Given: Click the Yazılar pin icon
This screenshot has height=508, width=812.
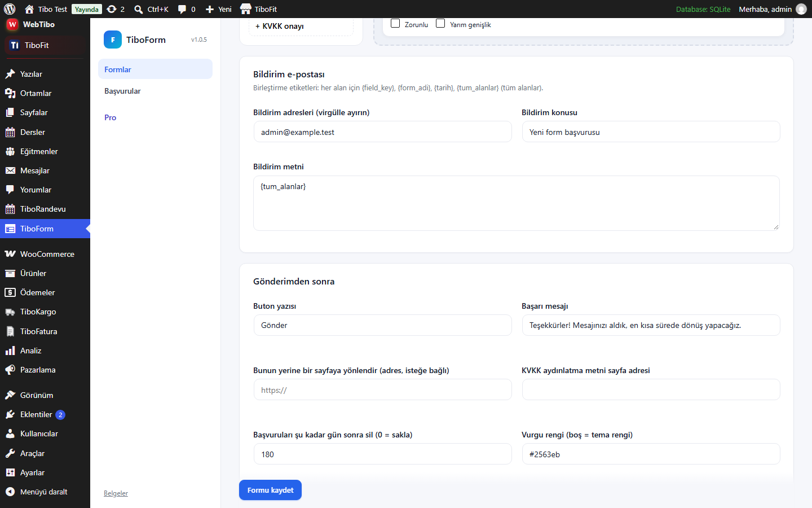Looking at the screenshot, I should tap(10, 74).
